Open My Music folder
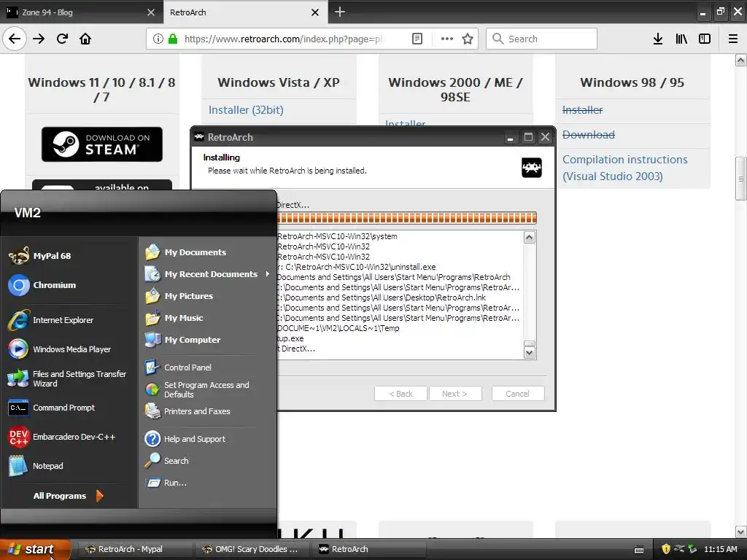The height and width of the screenshot is (560, 747). [x=206, y=318]
